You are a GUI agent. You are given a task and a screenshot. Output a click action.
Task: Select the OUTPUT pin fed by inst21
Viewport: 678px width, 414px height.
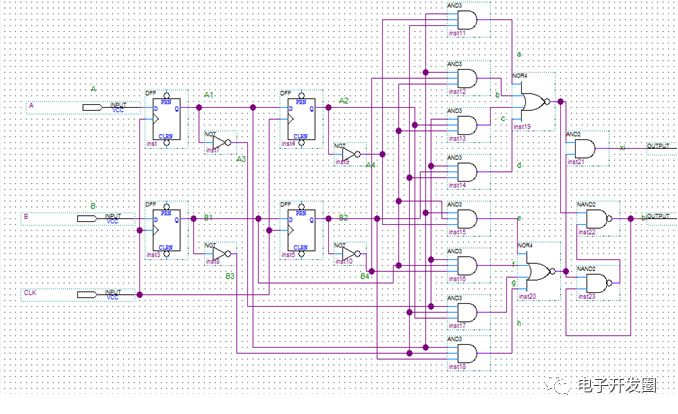tap(661, 146)
